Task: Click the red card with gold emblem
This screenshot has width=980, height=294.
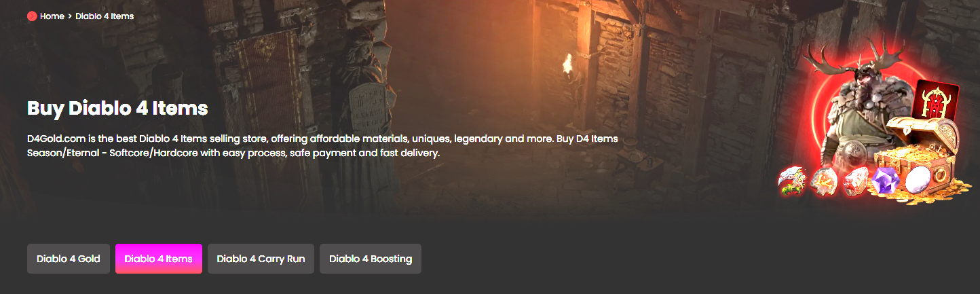Action: (x=937, y=102)
